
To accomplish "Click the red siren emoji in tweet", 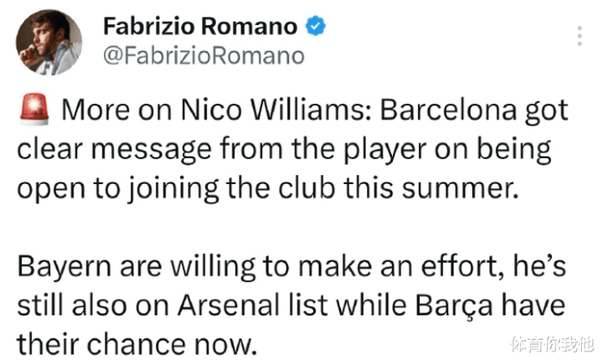I will 34,109.
